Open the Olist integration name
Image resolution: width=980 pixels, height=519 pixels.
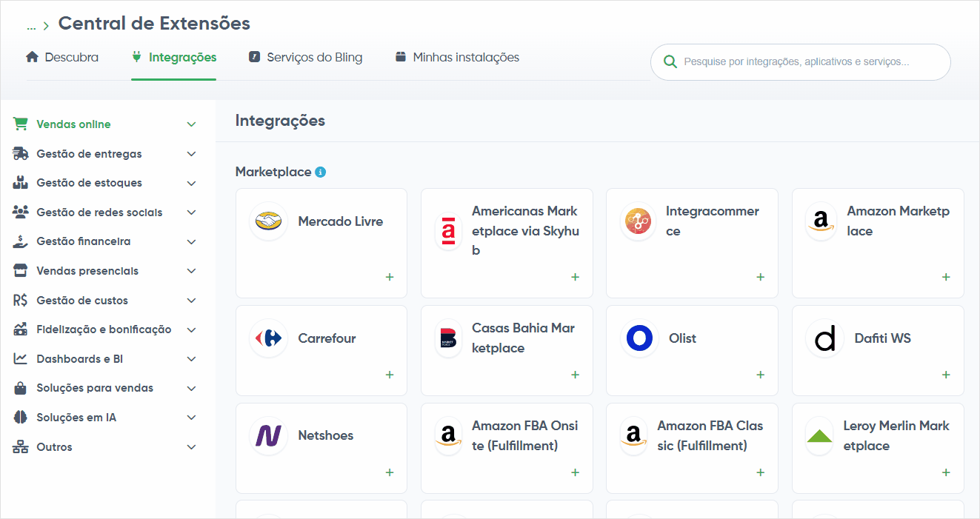point(682,338)
